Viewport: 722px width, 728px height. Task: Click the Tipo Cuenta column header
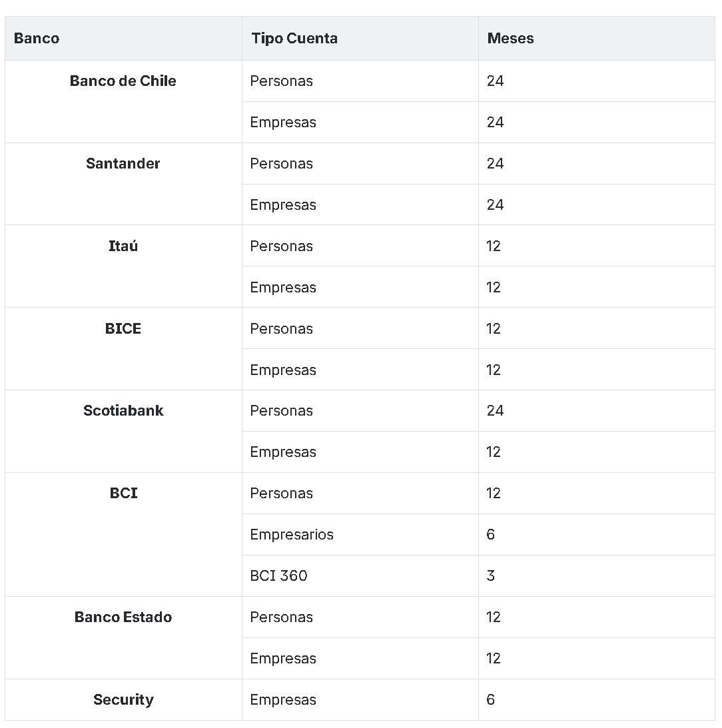point(294,39)
